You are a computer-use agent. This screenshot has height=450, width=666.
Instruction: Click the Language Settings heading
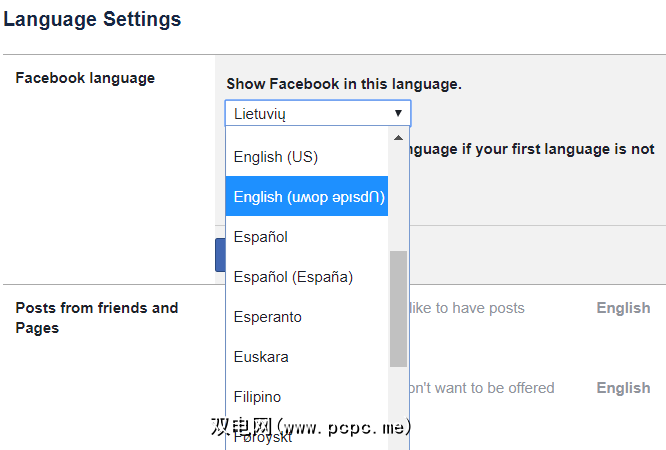coord(92,19)
